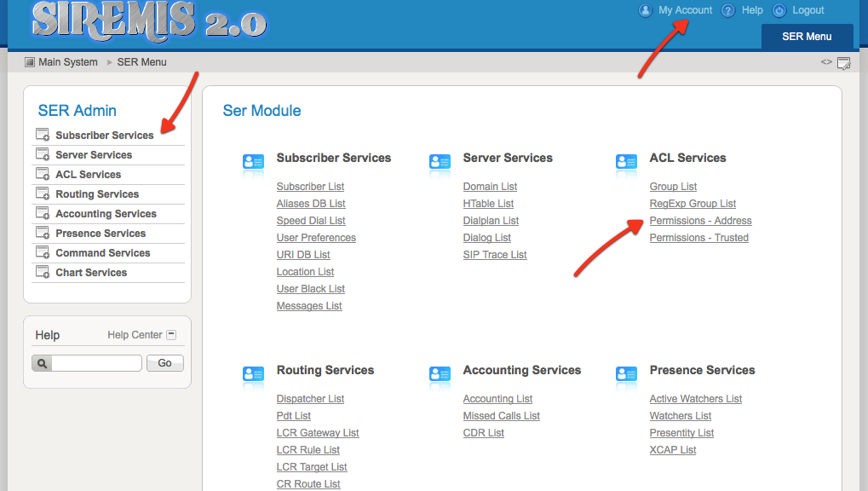Click the Presence Services module icon

click(626, 375)
